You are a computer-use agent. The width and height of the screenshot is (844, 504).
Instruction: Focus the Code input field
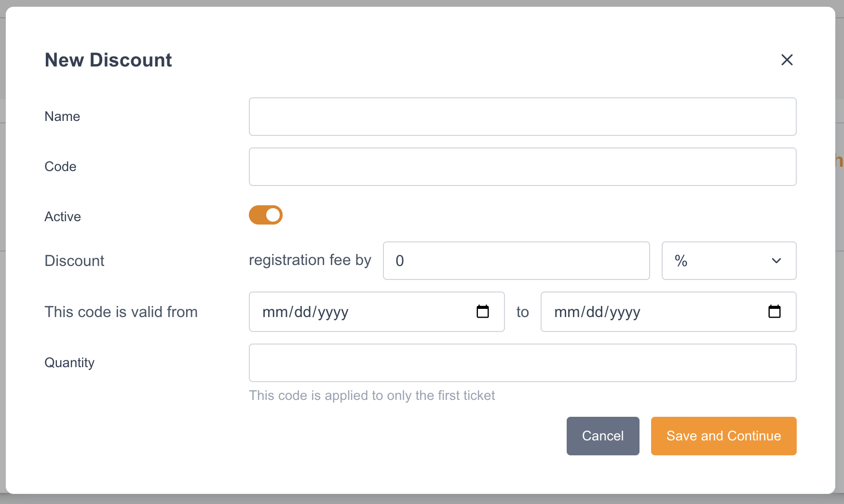coord(522,167)
